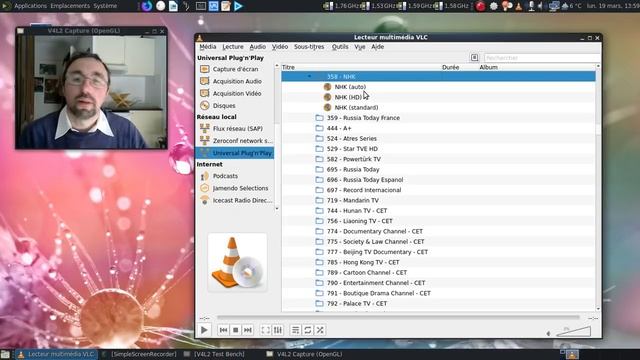Open the Système panel menu
This screenshot has width=640, height=360.
105,6
